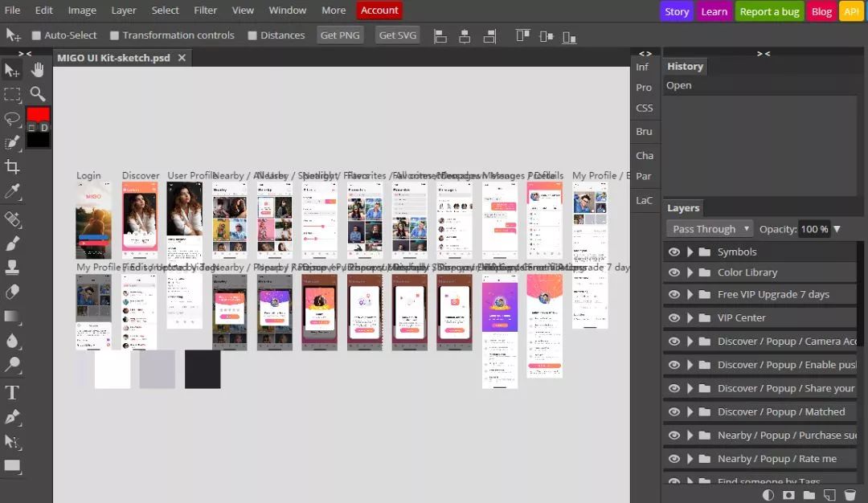Click the Align Left edges icon
868x503 pixels.
440,36
